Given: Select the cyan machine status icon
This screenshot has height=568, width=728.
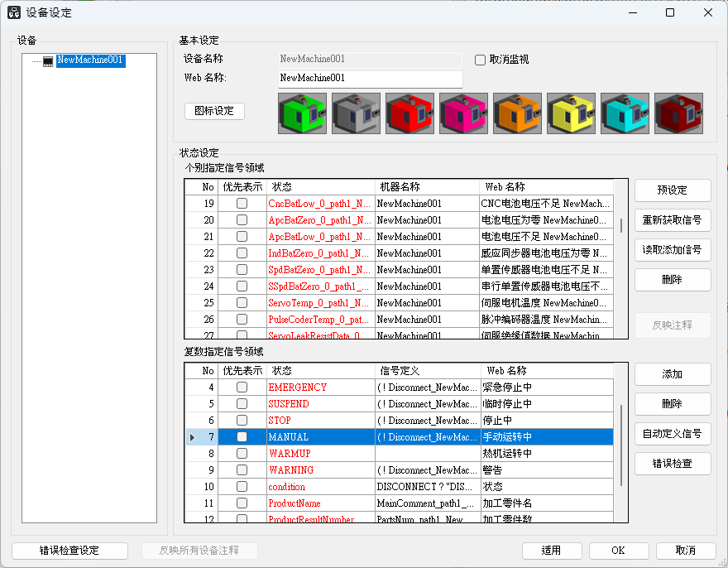Looking at the screenshot, I should click(x=625, y=113).
